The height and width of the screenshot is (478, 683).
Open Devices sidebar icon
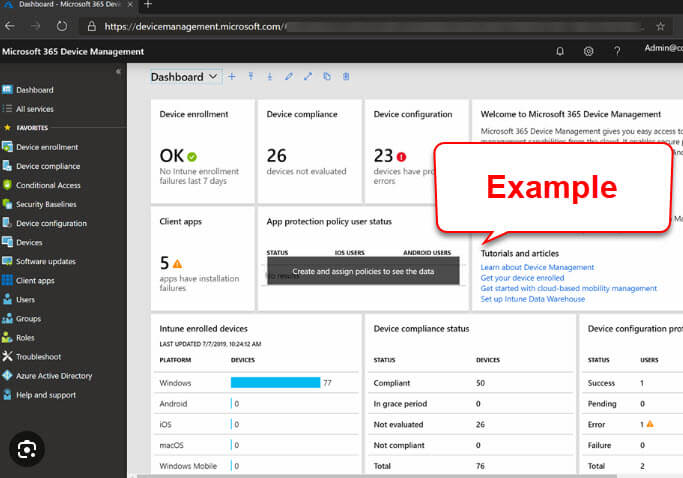[7, 242]
